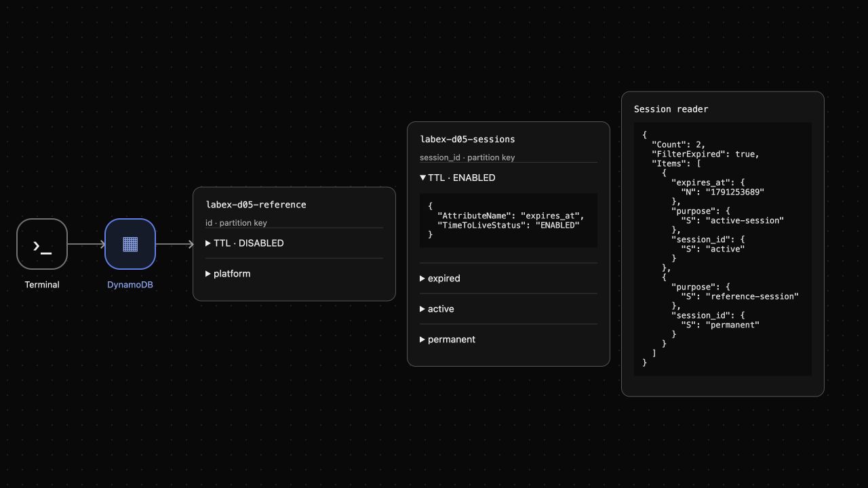Click the TTL JSON code block
The width and height of the screenshot is (868, 488).
coord(509,220)
